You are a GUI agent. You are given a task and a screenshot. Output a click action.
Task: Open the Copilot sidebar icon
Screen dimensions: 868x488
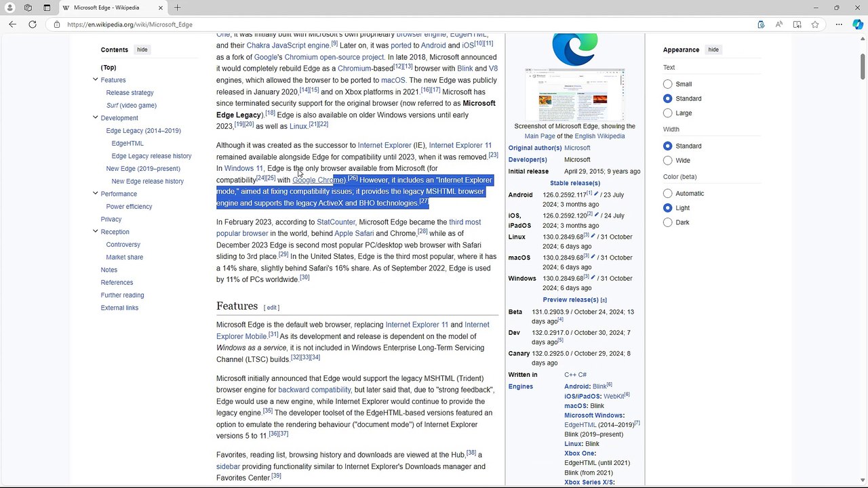857,24
